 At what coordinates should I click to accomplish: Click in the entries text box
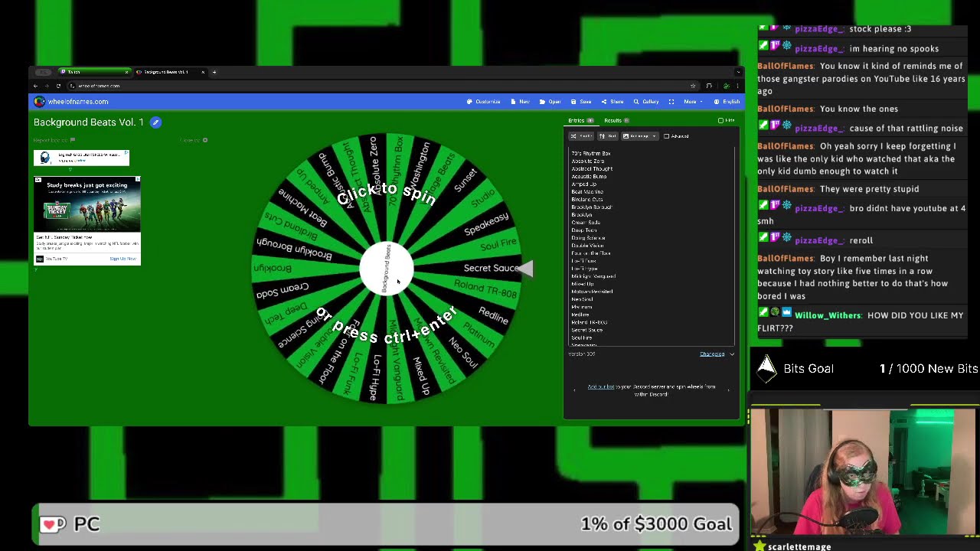[651, 246]
